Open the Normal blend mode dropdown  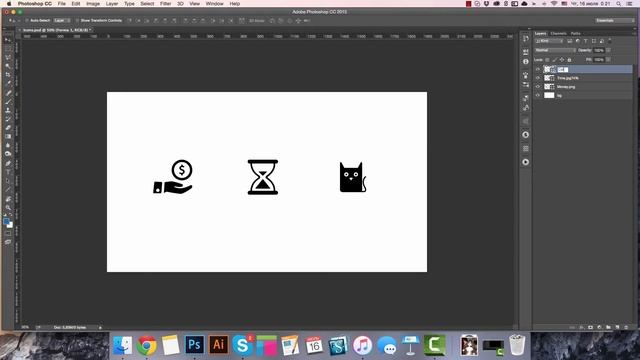(x=555, y=50)
